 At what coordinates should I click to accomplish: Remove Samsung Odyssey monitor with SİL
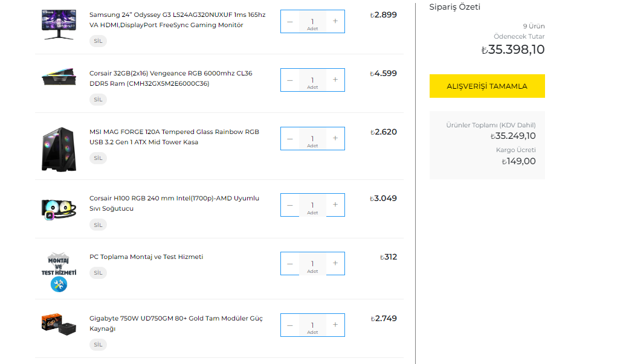point(98,41)
